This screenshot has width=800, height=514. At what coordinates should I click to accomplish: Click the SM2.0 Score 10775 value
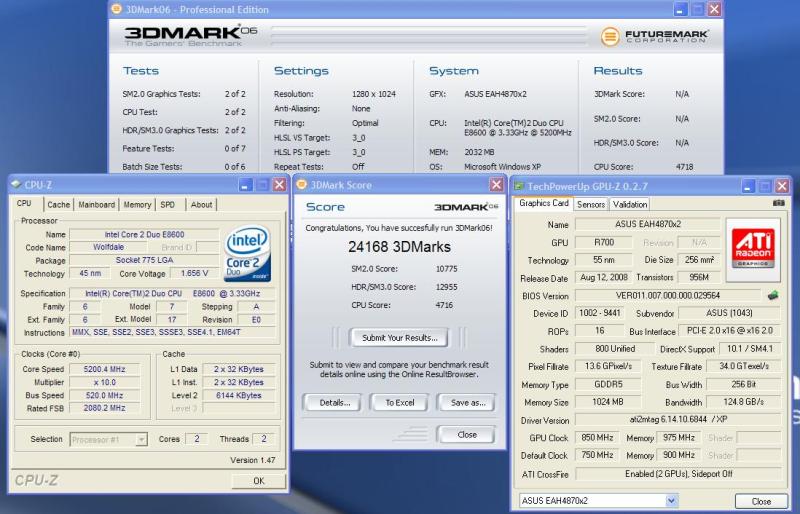pos(446,269)
